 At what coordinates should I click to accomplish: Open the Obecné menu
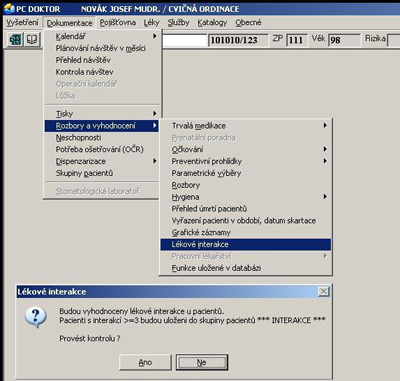click(x=248, y=23)
